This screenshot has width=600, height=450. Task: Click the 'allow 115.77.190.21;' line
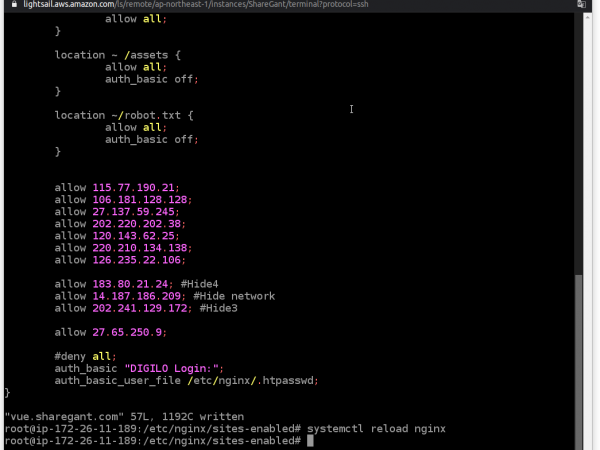116,187
